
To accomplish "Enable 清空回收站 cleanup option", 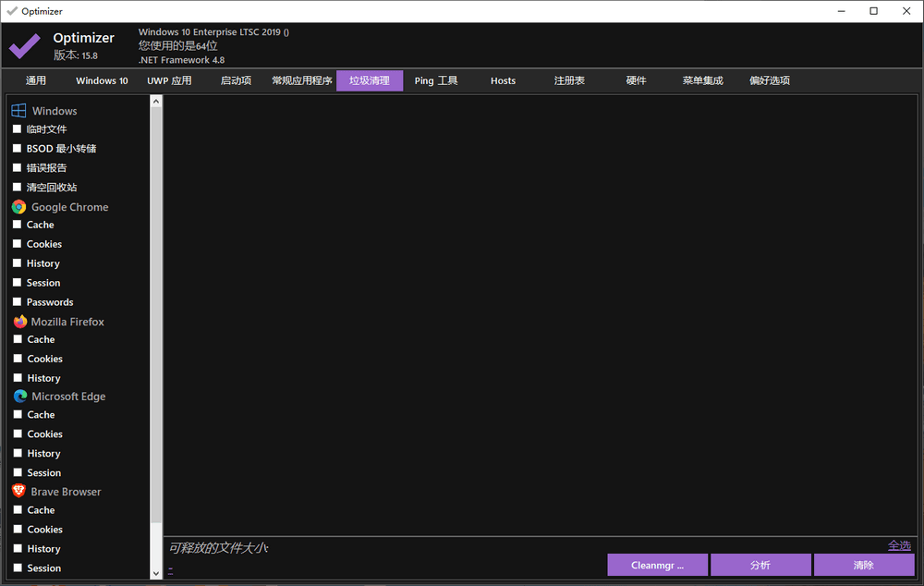I will click(x=16, y=187).
